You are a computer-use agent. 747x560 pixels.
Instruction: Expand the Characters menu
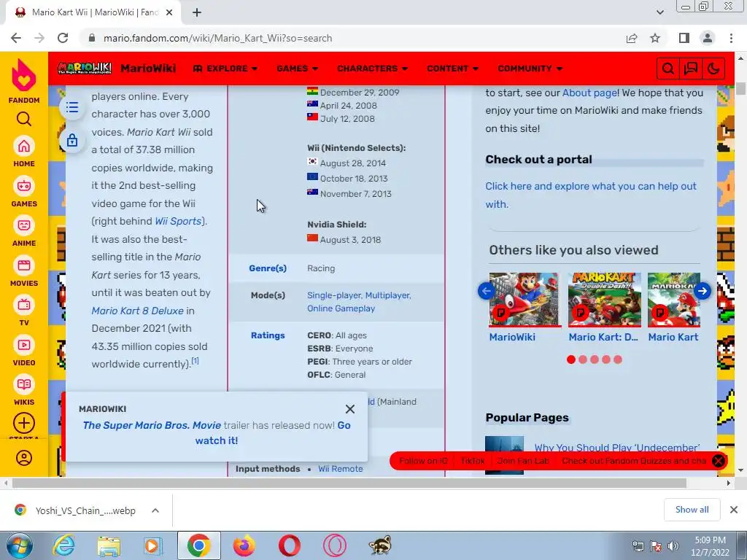pos(373,69)
